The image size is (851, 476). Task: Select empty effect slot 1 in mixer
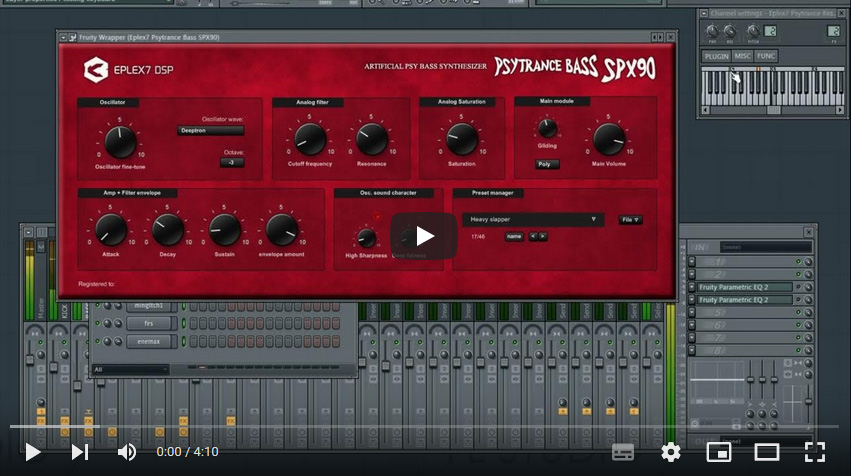744,262
